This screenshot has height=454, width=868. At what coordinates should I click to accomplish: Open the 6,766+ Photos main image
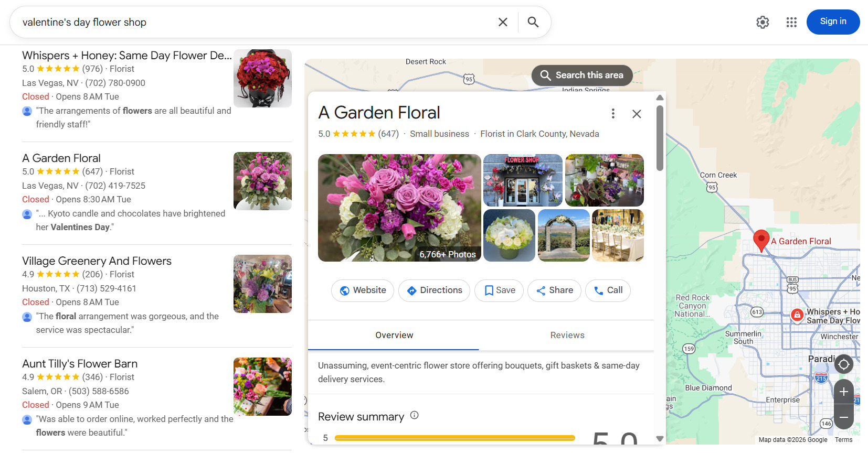[399, 208]
